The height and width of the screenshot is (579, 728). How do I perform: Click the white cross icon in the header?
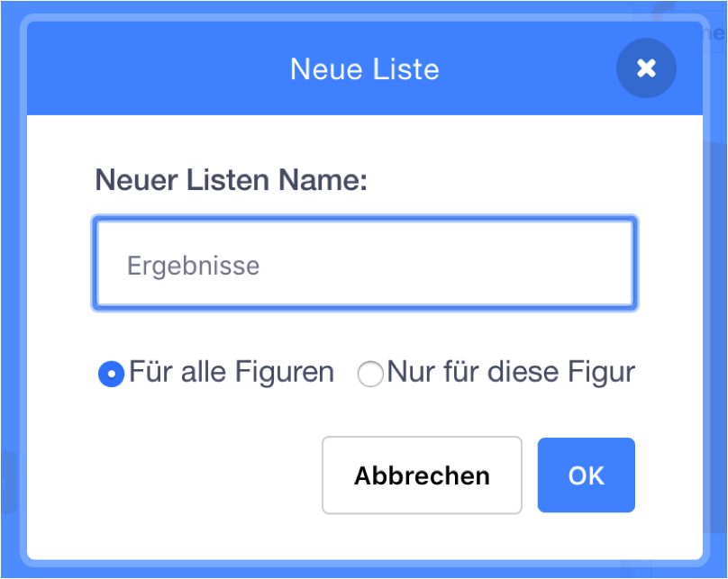pyautogui.click(x=646, y=68)
